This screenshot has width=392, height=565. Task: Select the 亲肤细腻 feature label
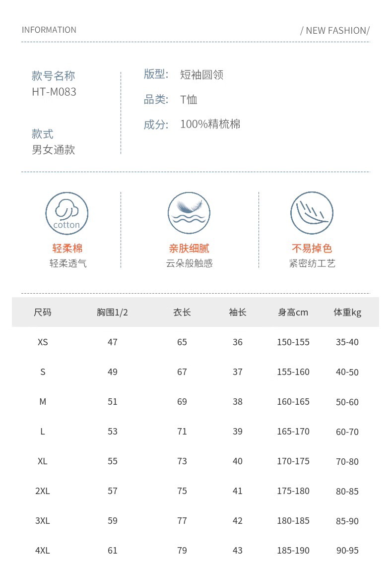[189, 248]
